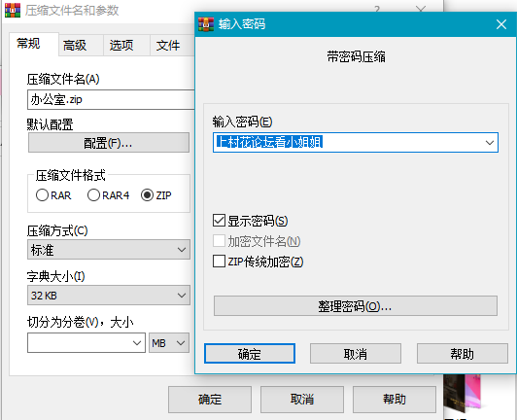Open the 文件 tab
Image resolution: width=517 pixels, height=420 pixels.
pyautogui.click(x=168, y=45)
